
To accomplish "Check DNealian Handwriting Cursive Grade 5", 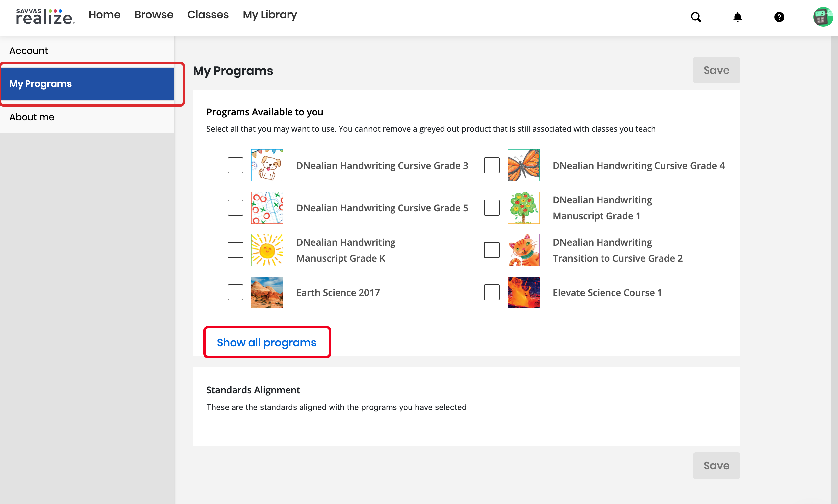I will 236,208.
